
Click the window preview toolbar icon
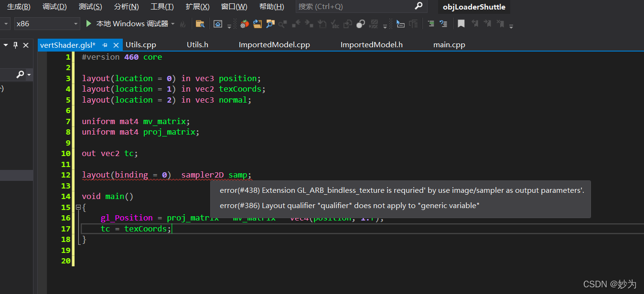[x=218, y=24]
